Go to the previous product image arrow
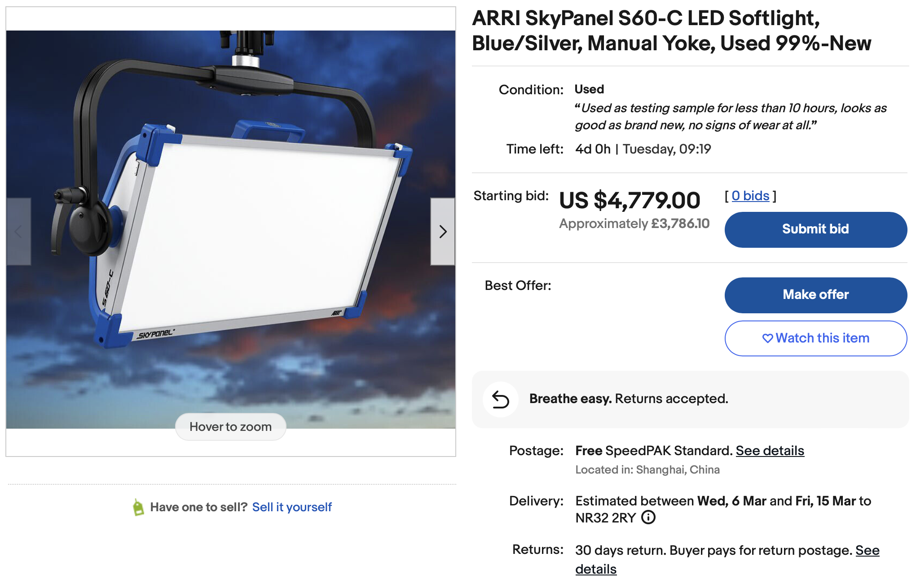 (19, 232)
